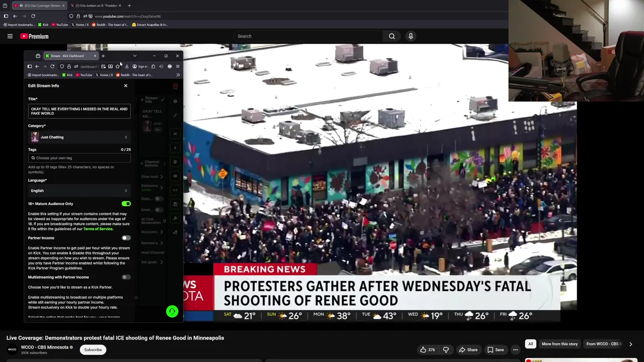This screenshot has width=644, height=362.
Task: Open the Just Chatting category dropdown
Action: click(79, 137)
